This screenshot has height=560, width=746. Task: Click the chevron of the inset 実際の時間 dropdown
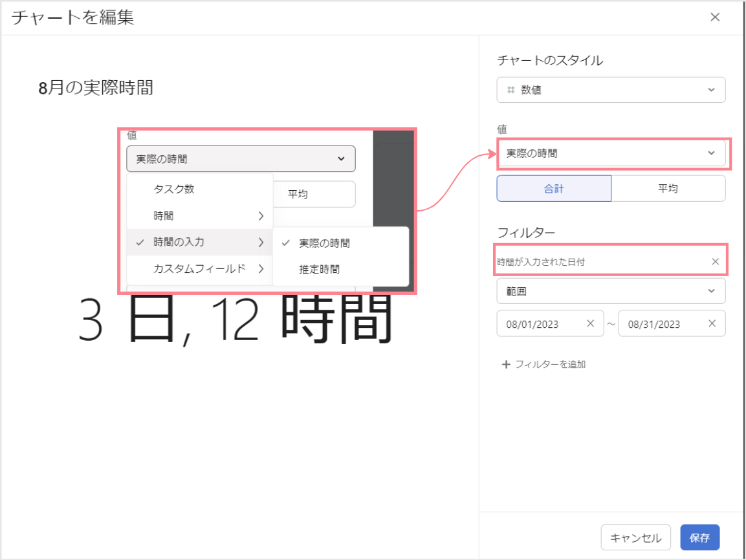(341, 159)
